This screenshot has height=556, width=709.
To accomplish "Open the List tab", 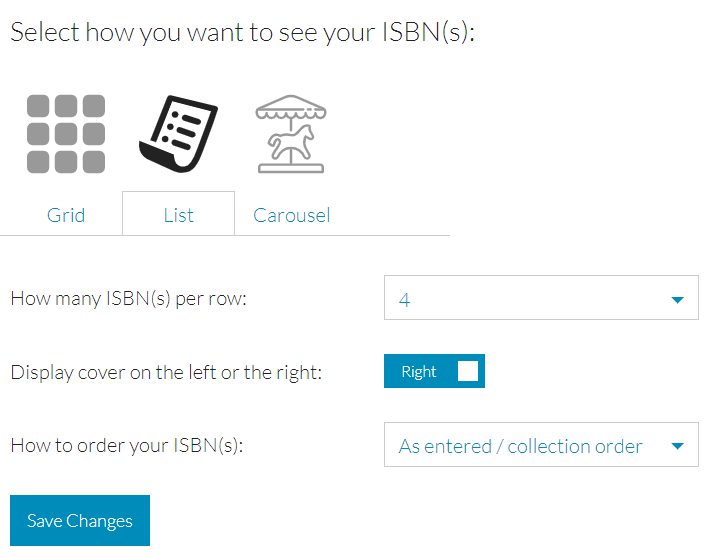I will click(179, 215).
